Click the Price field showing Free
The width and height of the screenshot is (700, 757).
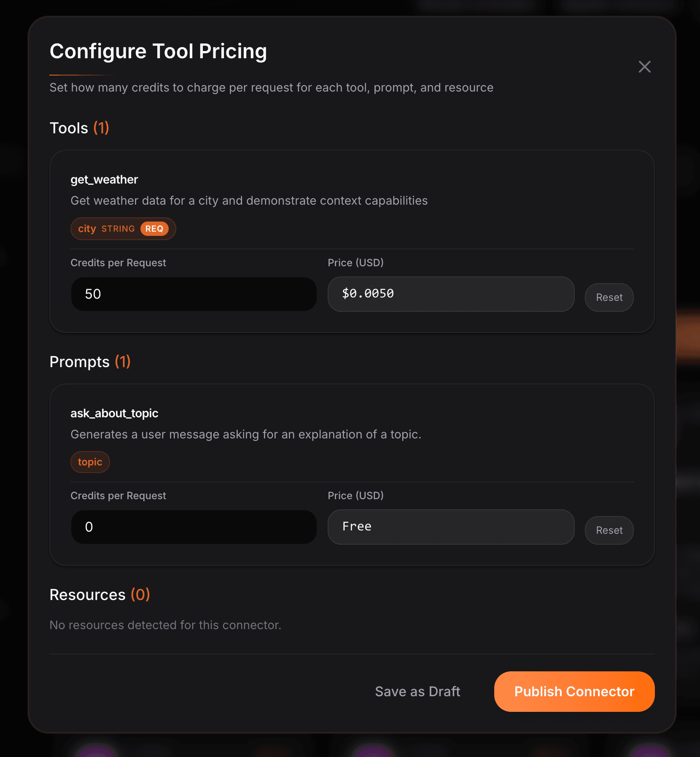(x=450, y=527)
